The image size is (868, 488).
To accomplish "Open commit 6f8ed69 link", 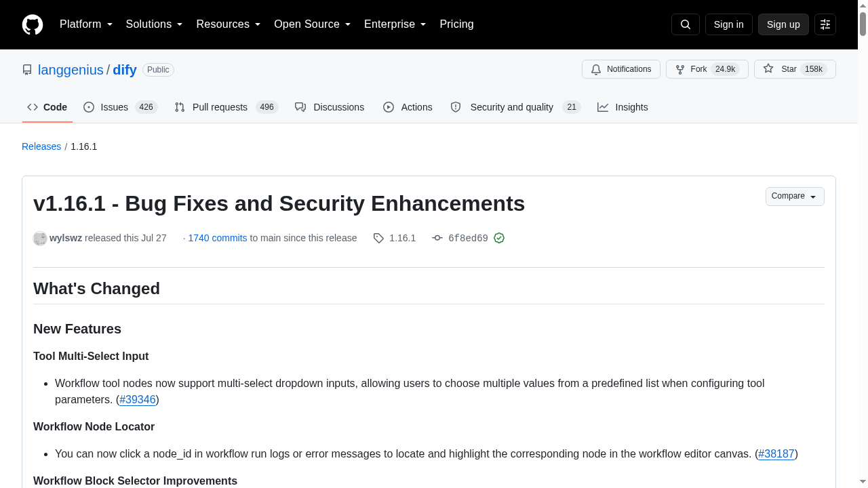I will (468, 238).
